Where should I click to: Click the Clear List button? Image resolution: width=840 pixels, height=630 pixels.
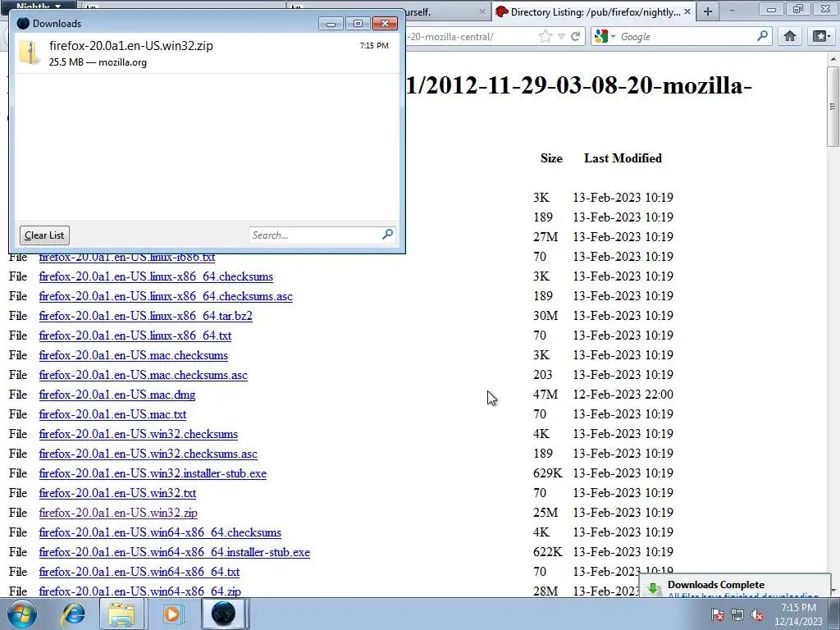point(44,235)
